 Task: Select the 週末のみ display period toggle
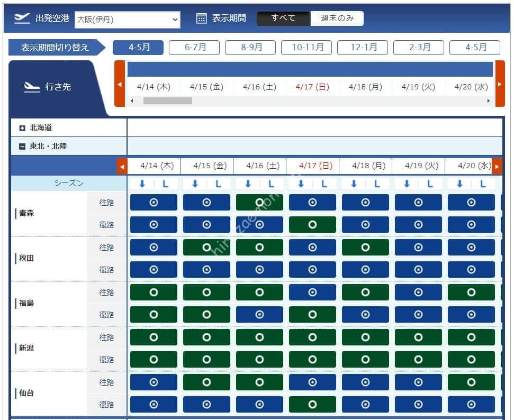pos(337,18)
